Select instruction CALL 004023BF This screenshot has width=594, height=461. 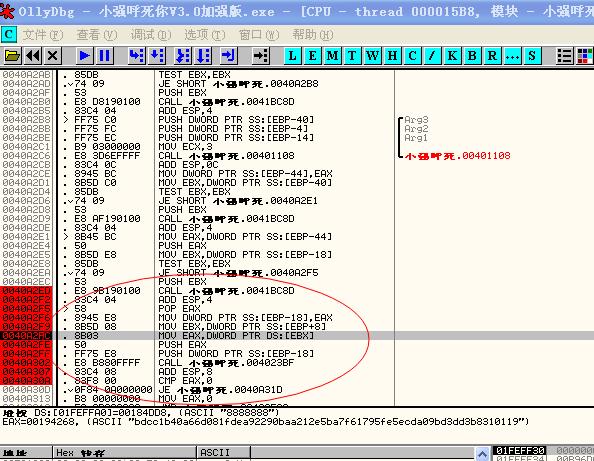(226, 363)
